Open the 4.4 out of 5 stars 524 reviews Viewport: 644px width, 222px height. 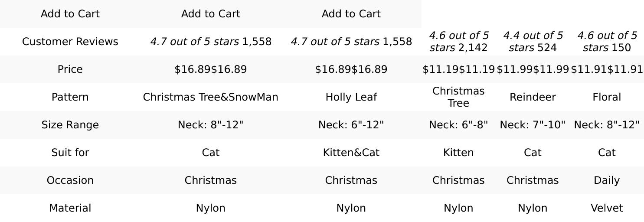[533, 42]
